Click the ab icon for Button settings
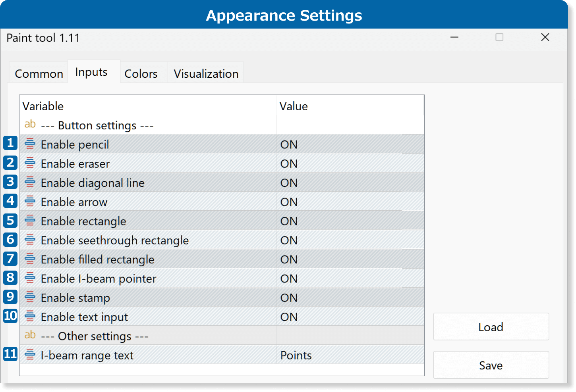 pos(30,125)
